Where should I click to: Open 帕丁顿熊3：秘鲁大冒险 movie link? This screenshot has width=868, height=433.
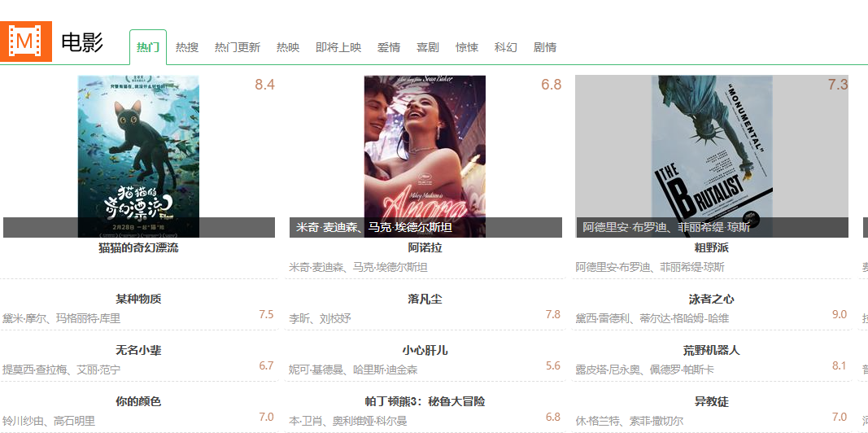pos(425,402)
